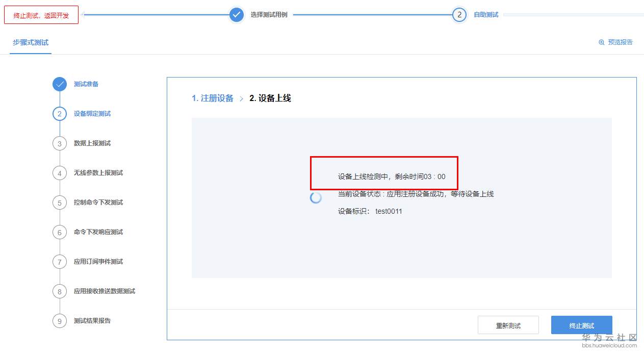
Task: Select the 应用接收推送数据测试 step
Action: (x=105, y=291)
